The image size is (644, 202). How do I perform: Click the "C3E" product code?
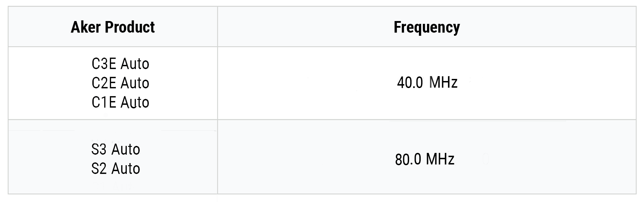pyautogui.click(x=104, y=64)
